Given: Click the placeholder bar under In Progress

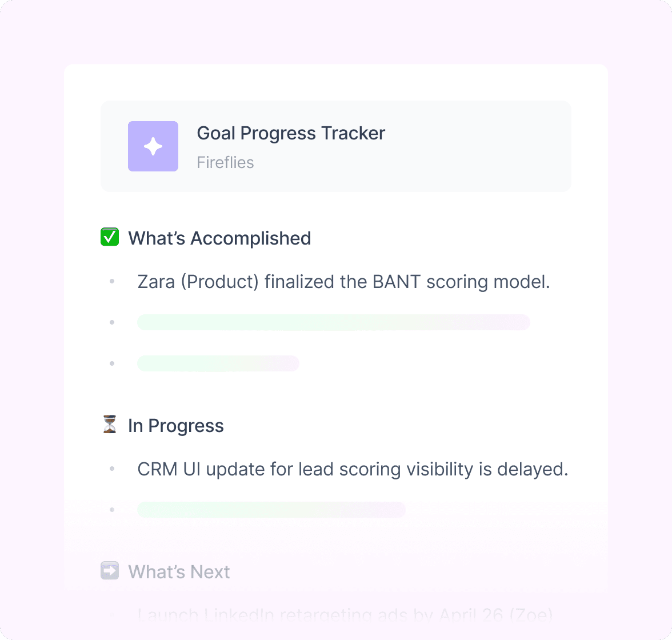Looking at the screenshot, I should pyautogui.click(x=271, y=510).
